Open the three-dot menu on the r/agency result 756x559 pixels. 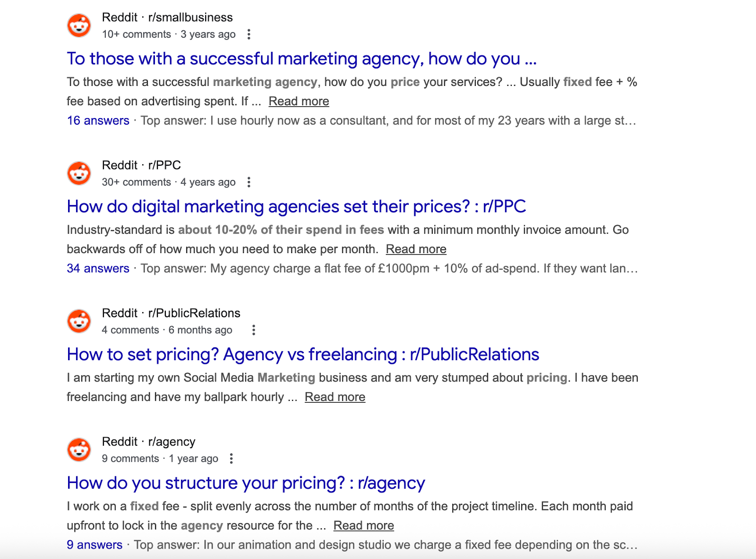click(x=231, y=458)
